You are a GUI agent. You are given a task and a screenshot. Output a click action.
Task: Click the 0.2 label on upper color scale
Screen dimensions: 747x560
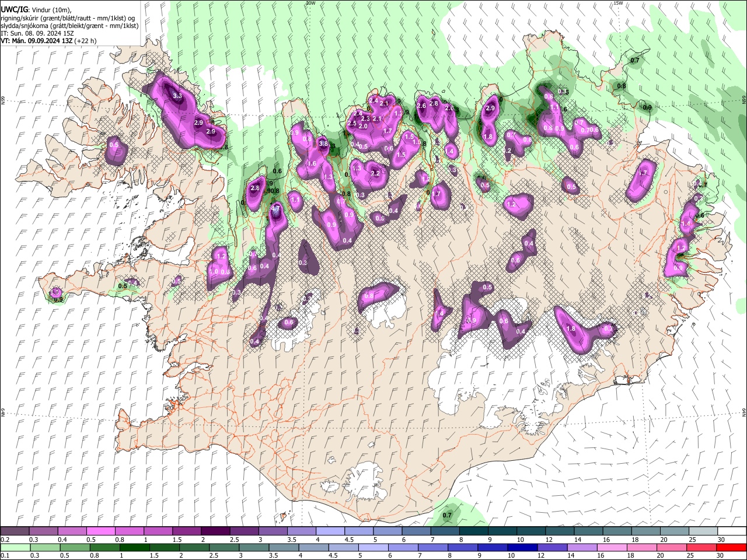click(x=5, y=540)
